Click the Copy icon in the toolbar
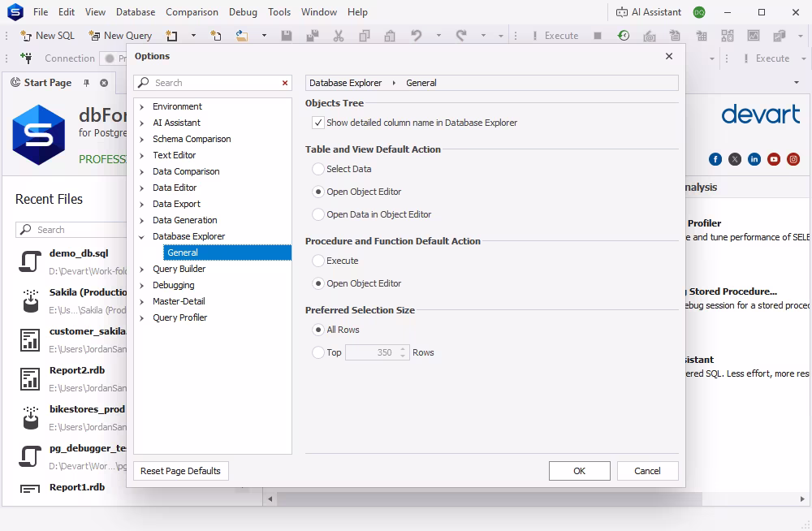 pos(365,35)
